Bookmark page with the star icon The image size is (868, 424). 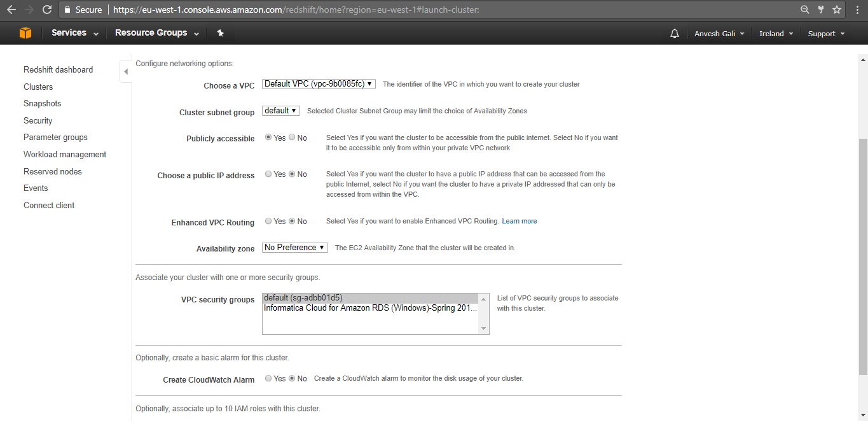coord(837,10)
